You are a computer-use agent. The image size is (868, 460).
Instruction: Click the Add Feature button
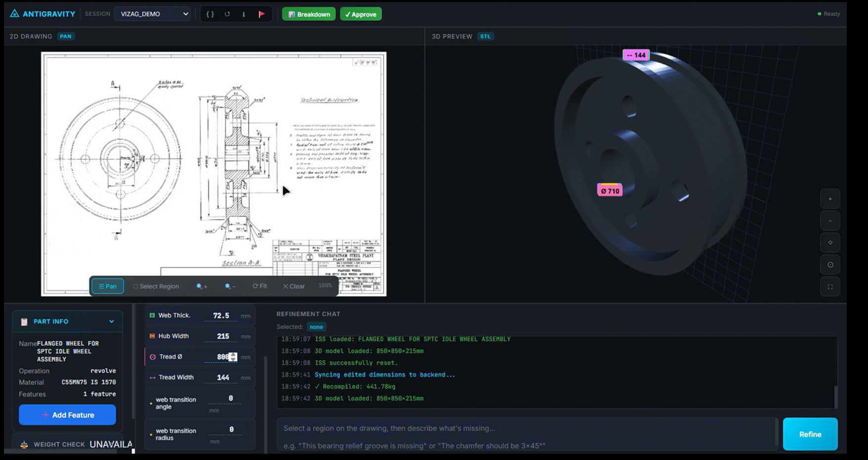(x=68, y=415)
